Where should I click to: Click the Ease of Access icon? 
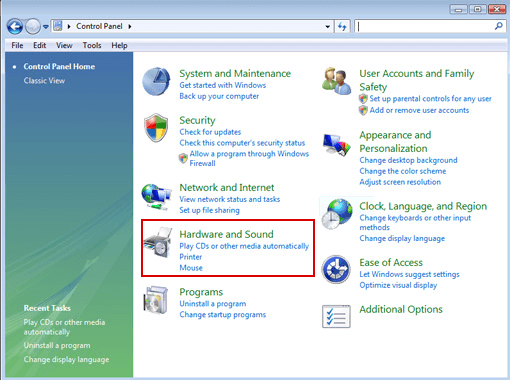(336, 269)
